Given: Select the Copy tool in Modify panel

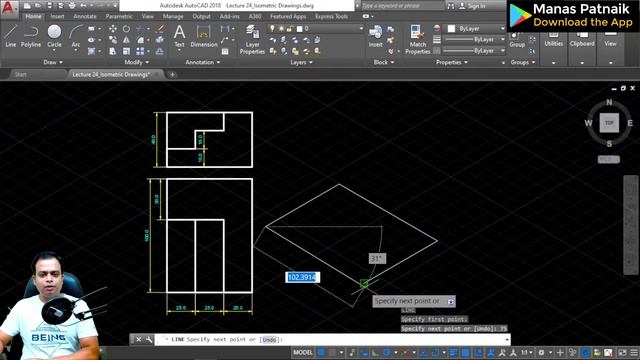Looking at the screenshot, I should (113, 40).
